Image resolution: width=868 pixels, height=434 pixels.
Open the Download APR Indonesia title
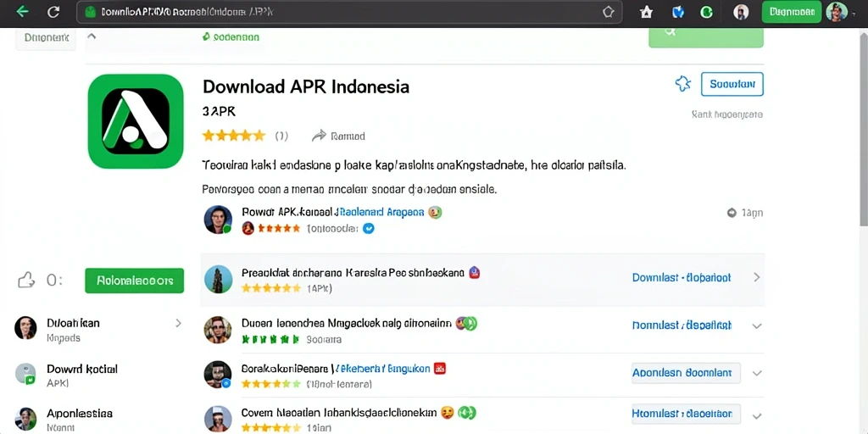(x=306, y=86)
